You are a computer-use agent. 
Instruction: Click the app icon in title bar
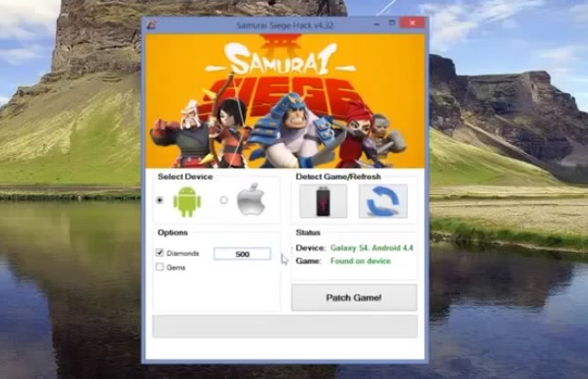pyautogui.click(x=151, y=25)
